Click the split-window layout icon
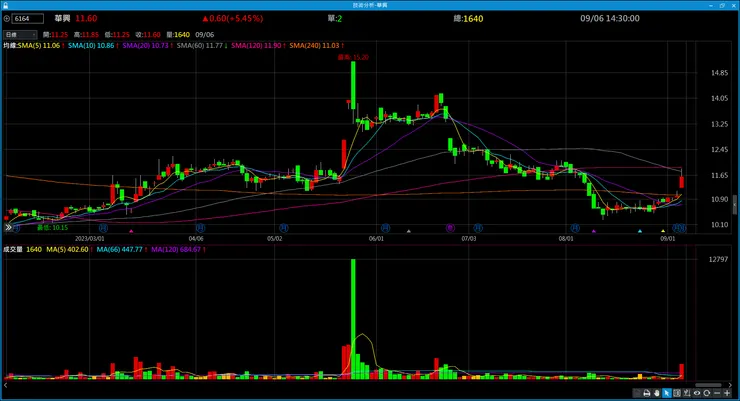This screenshot has height=401, width=740. pos(677,393)
